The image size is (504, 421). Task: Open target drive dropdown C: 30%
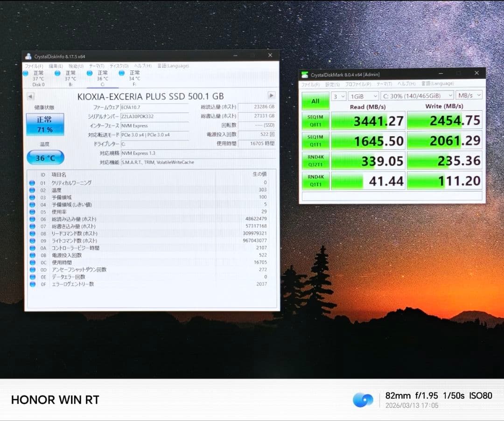(x=417, y=96)
